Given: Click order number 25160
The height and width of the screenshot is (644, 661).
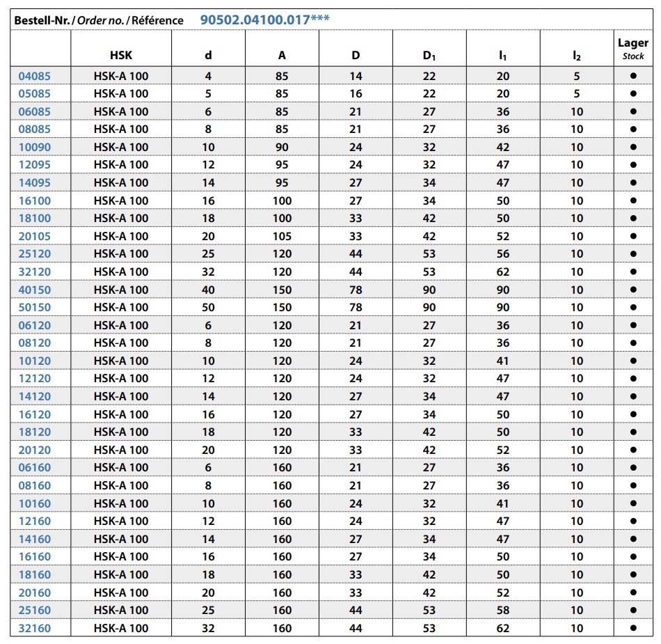Looking at the screenshot, I should [34, 611].
